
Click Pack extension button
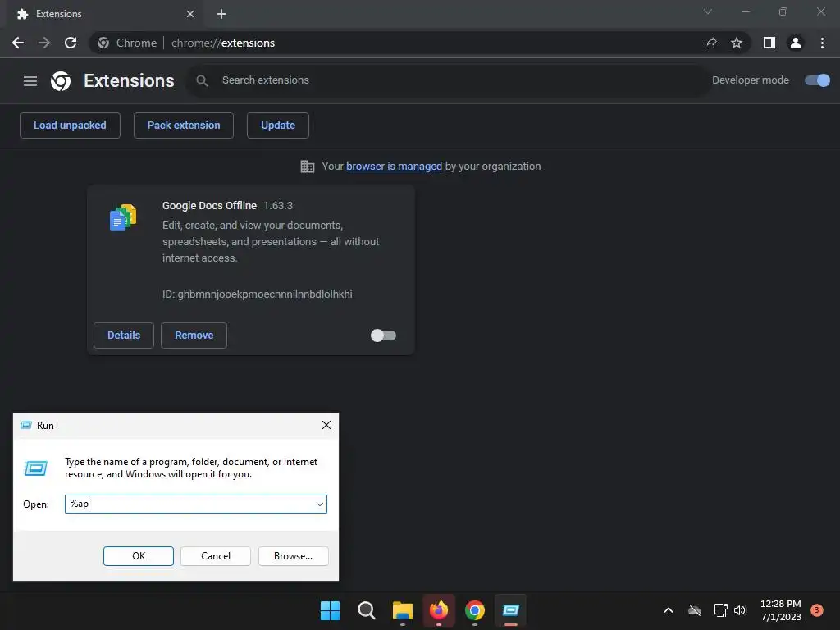(184, 126)
